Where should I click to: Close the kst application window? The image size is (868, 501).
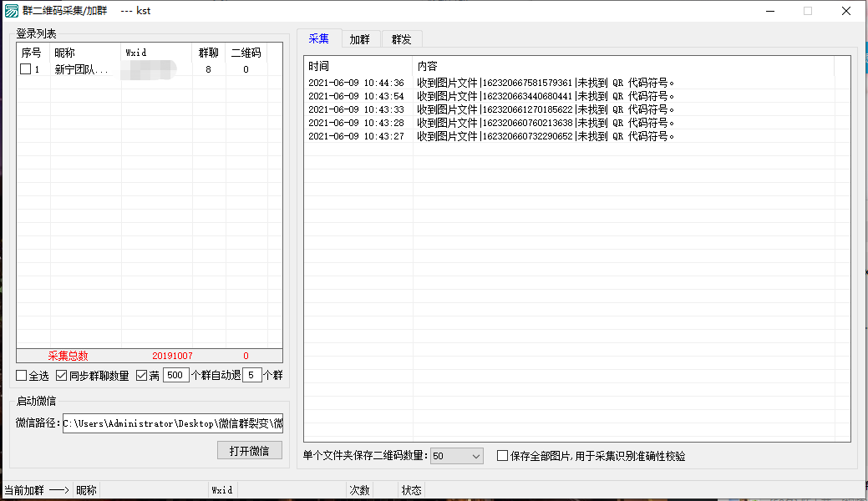[x=845, y=11]
